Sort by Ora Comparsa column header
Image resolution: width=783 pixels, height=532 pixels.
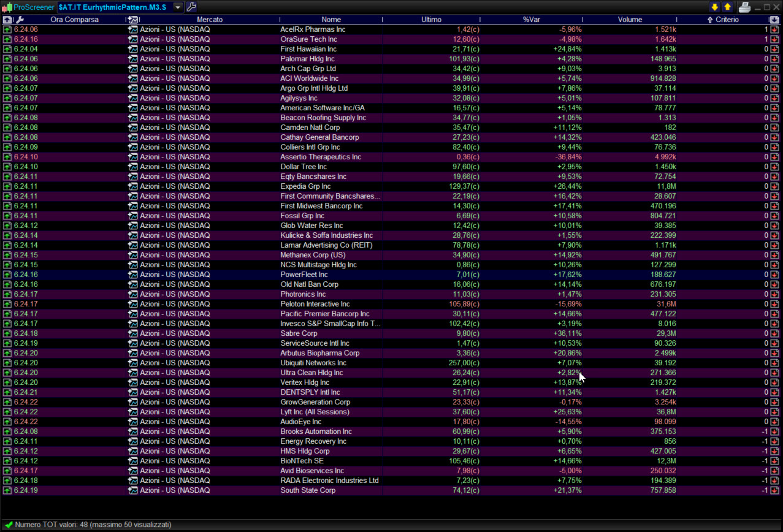point(74,20)
